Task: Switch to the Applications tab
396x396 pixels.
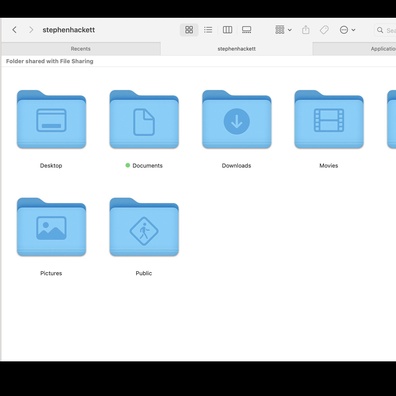Action: (x=354, y=49)
